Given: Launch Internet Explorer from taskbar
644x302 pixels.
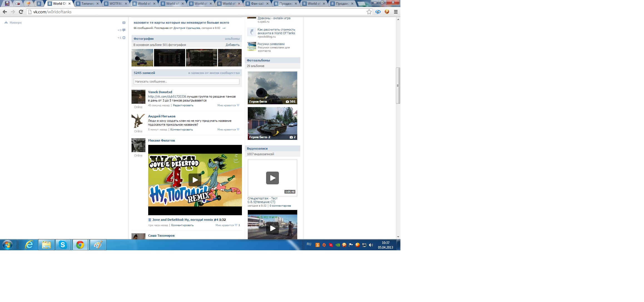Looking at the screenshot, I should coord(29,245).
